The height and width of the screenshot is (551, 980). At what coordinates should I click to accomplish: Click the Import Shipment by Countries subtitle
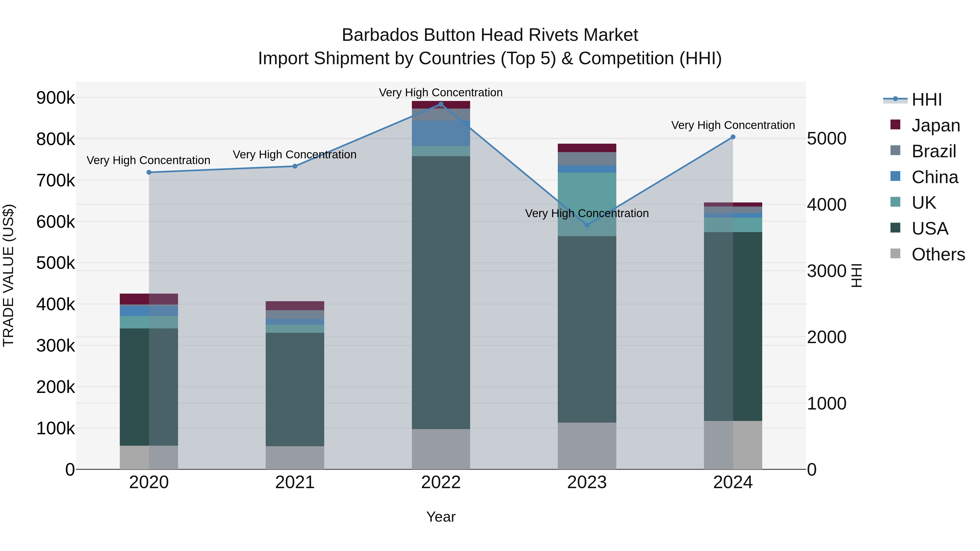pos(490,59)
